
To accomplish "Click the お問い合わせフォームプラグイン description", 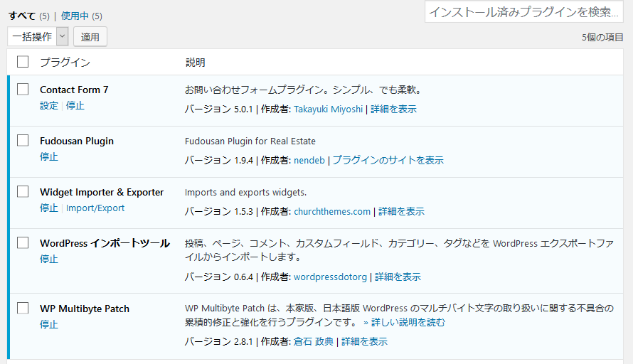I will (303, 90).
